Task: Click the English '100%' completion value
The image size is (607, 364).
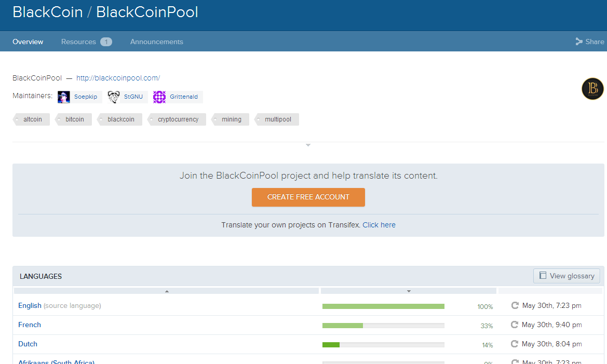Action: click(485, 307)
